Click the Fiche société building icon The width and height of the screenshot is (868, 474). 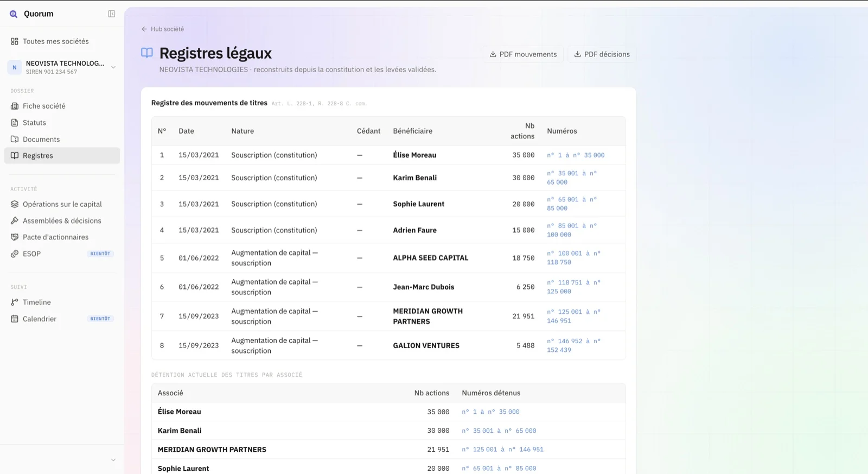point(15,106)
